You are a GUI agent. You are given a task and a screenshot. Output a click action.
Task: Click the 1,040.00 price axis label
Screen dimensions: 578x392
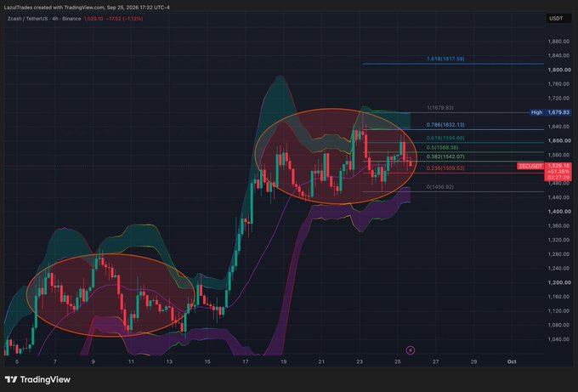559,339
